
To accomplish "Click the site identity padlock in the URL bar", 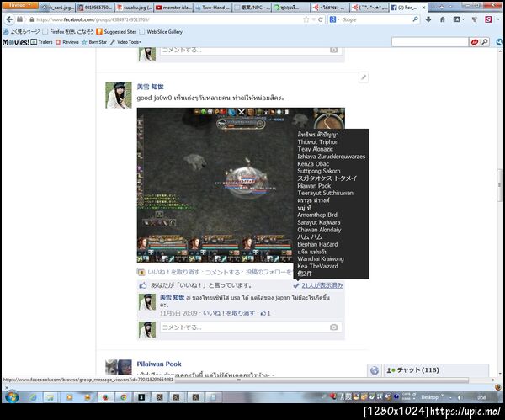I will (32, 19).
